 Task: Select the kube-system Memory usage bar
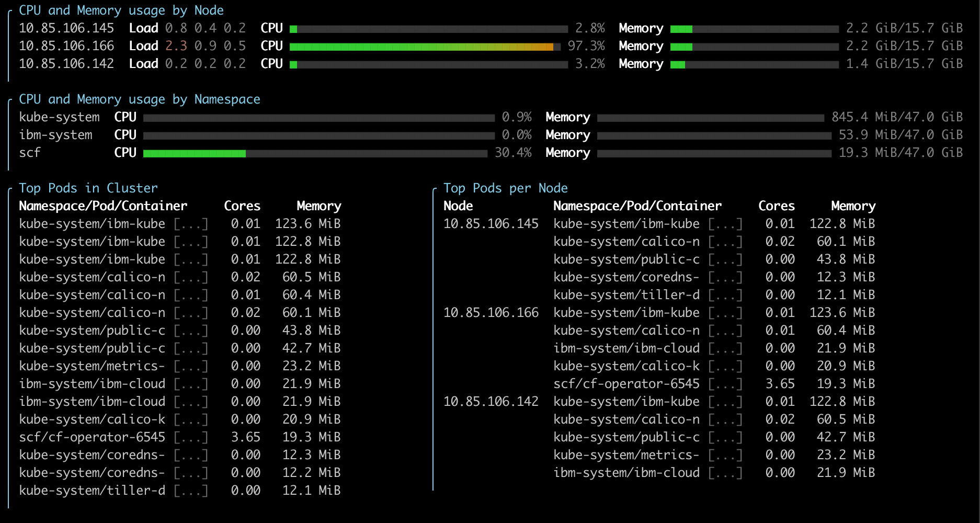point(711,118)
